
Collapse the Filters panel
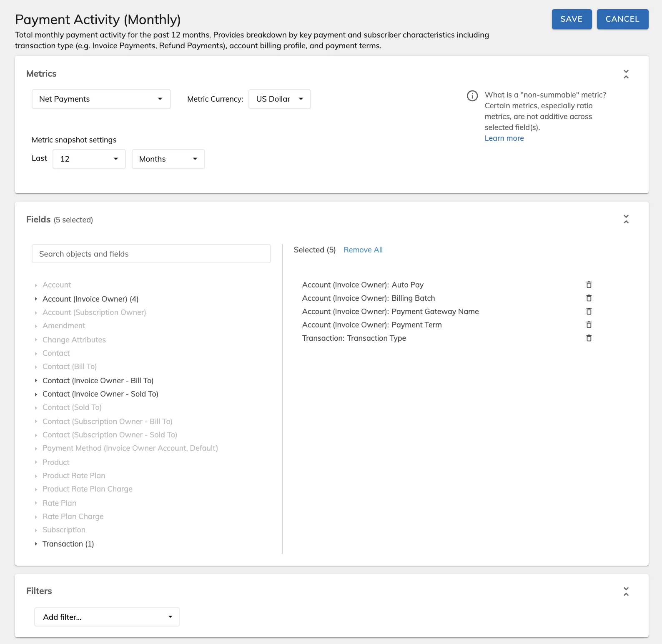(x=626, y=592)
